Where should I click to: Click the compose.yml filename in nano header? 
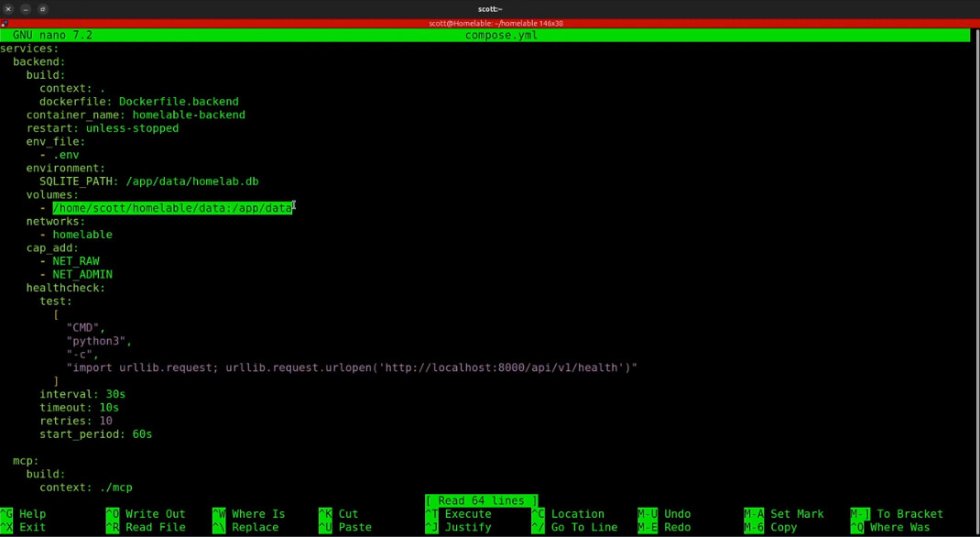click(501, 36)
